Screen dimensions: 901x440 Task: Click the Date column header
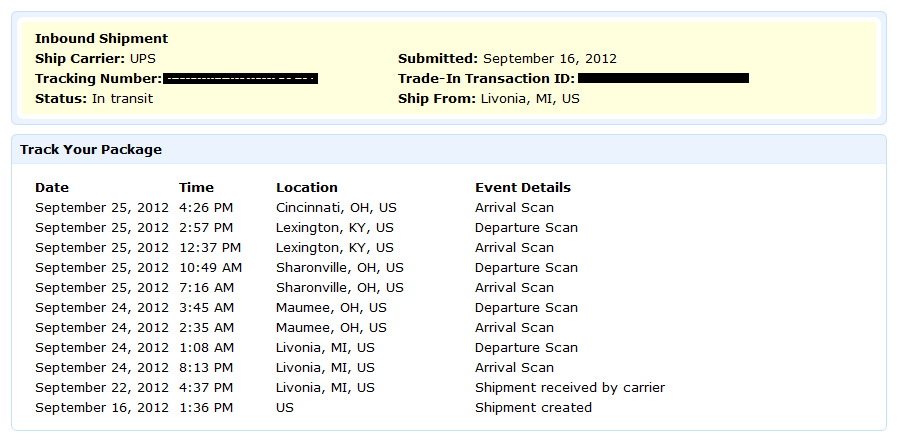(x=52, y=188)
